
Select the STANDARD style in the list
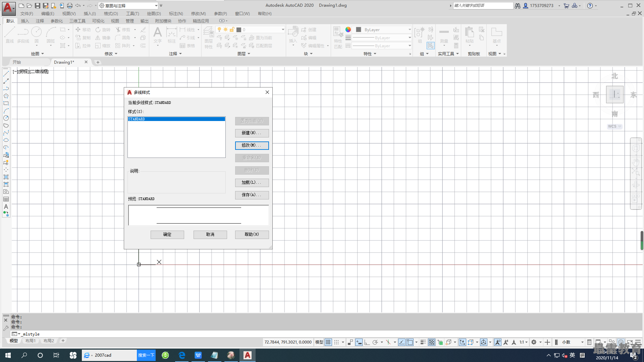point(176,119)
